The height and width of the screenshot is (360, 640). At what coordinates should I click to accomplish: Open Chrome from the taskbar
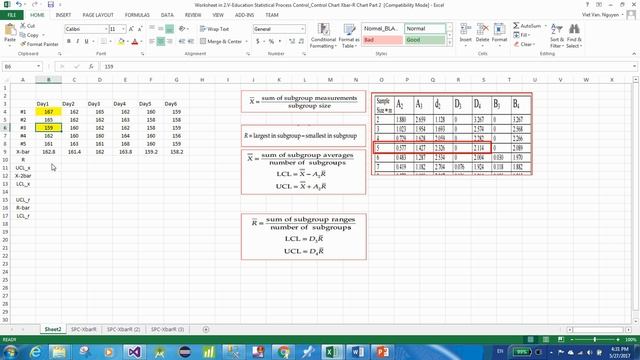pos(282,351)
